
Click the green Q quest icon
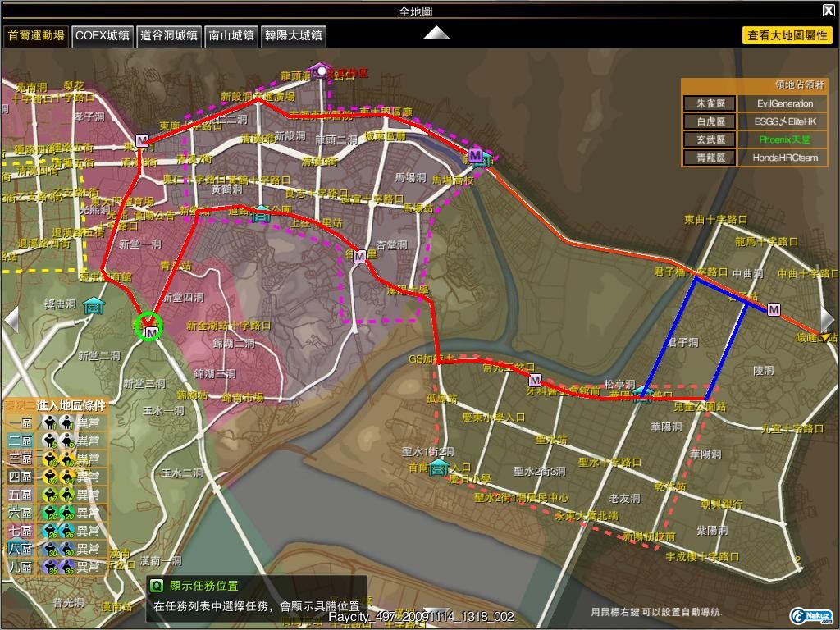point(156,586)
